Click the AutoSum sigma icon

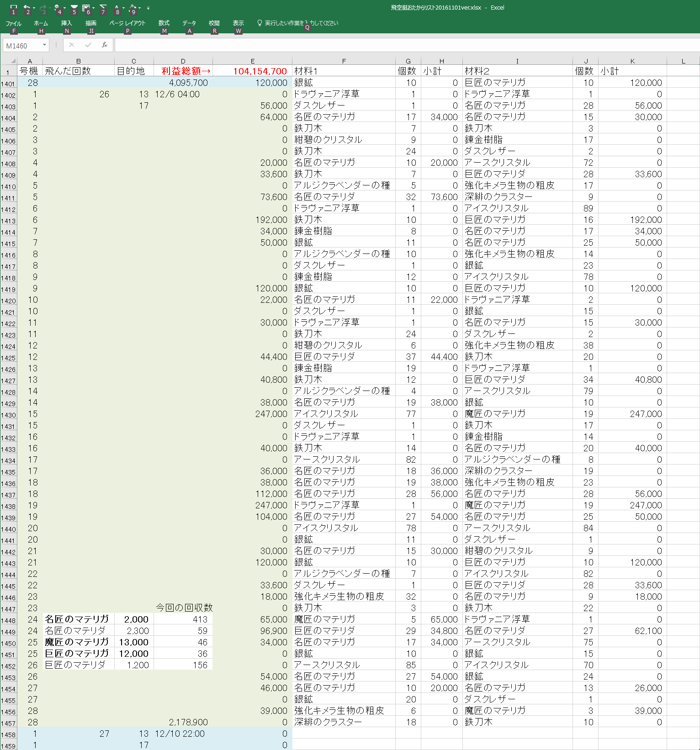coord(103,8)
